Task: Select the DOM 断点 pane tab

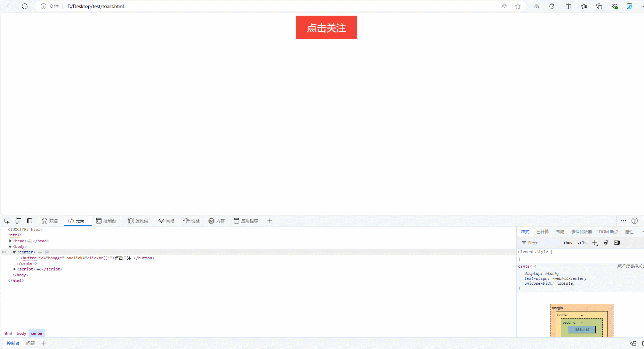Action: pyautogui.click(x=609, y=232)
